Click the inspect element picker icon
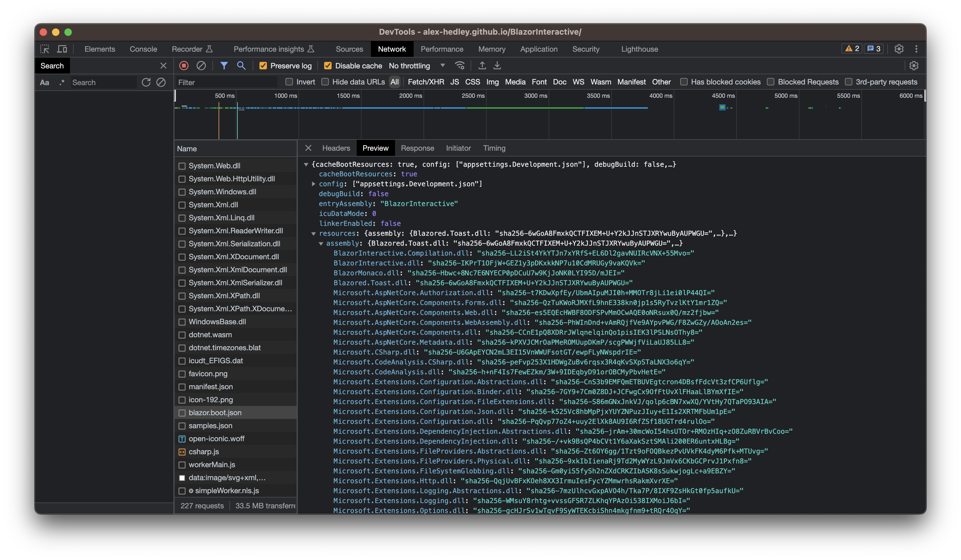 click(45, 49)
